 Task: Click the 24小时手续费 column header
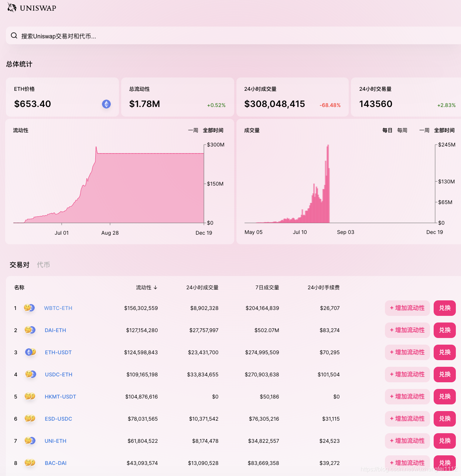click(x=324, y=287)
